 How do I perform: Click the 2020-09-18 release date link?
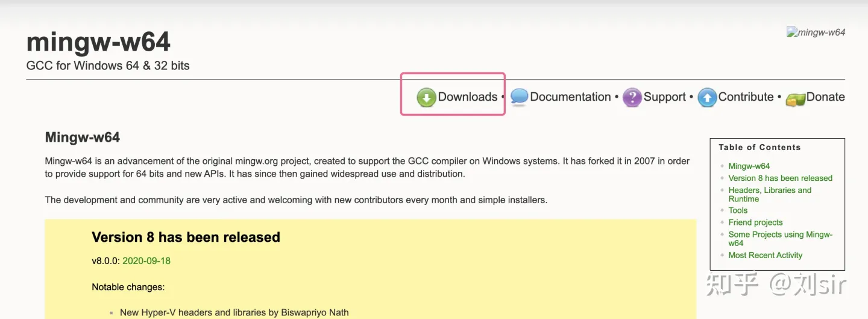tap(146, 261)
